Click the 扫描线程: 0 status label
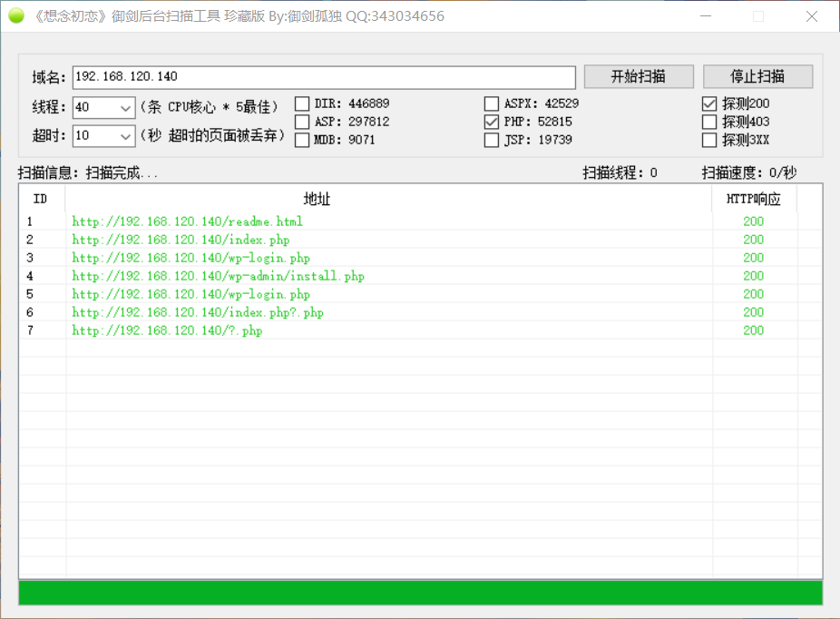This screenshot has height=619, width=840. (x=620, y=172)
